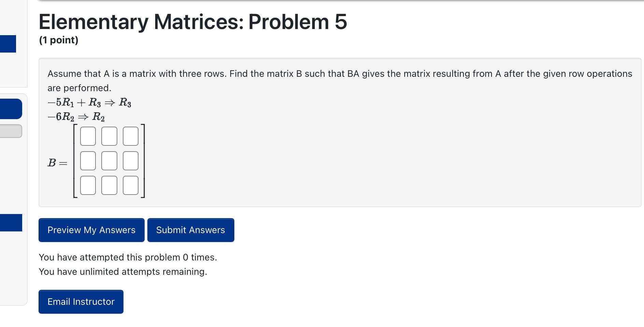Image resolution: width=644 pixels, height=327 pixels.
Task: Click the lower blue sidebar element
Action: pyautogui.click(x=11, y=223)
